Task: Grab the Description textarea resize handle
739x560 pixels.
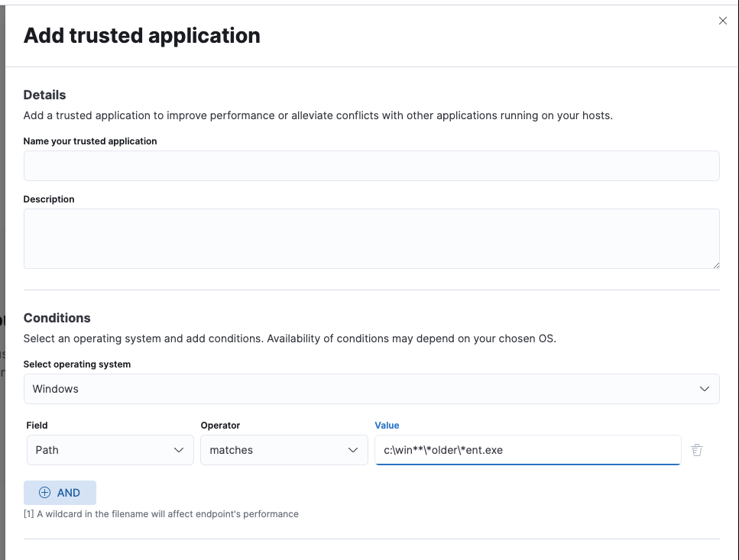Action: (x=716, y=265)
